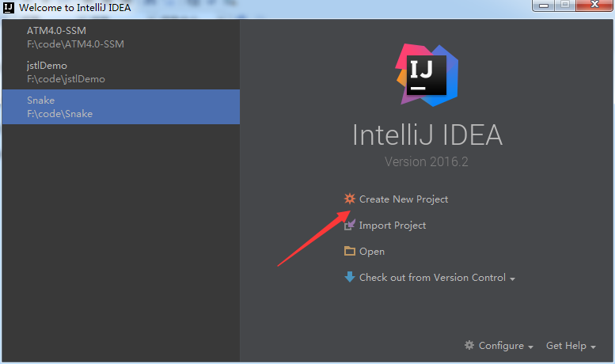Click the Create New Project starburst icon
The height and width of the screenshot is (364, 615).
[x=350, y=199]
